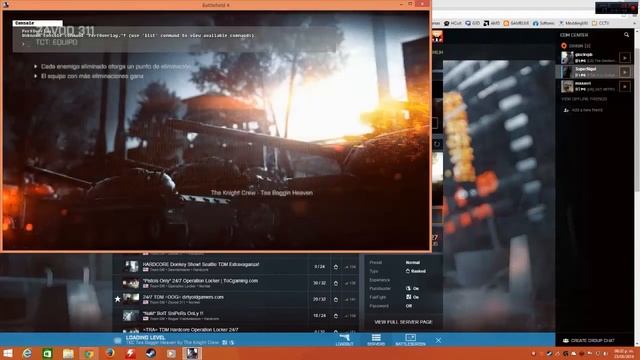640x360 pixels.
Task: Click the Soldier avatar icon in Battlelog header
Action: (x=437, y=37)
